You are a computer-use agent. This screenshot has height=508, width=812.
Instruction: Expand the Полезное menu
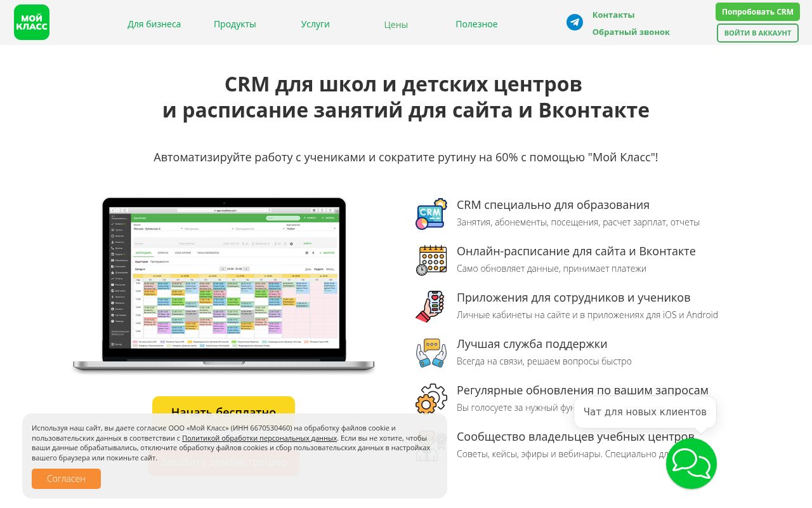pyautogui.click(x=476, y=24)
